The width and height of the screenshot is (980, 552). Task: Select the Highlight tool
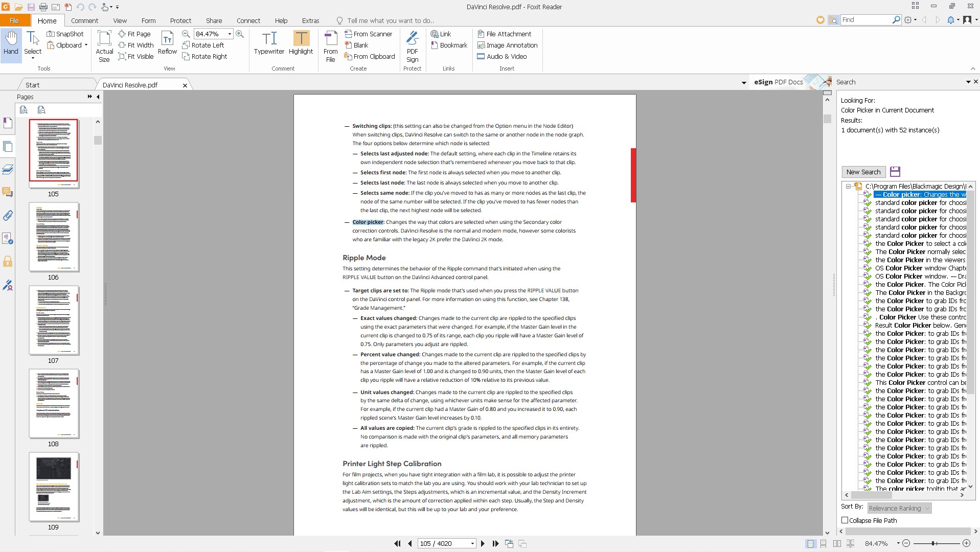point(301,43)
